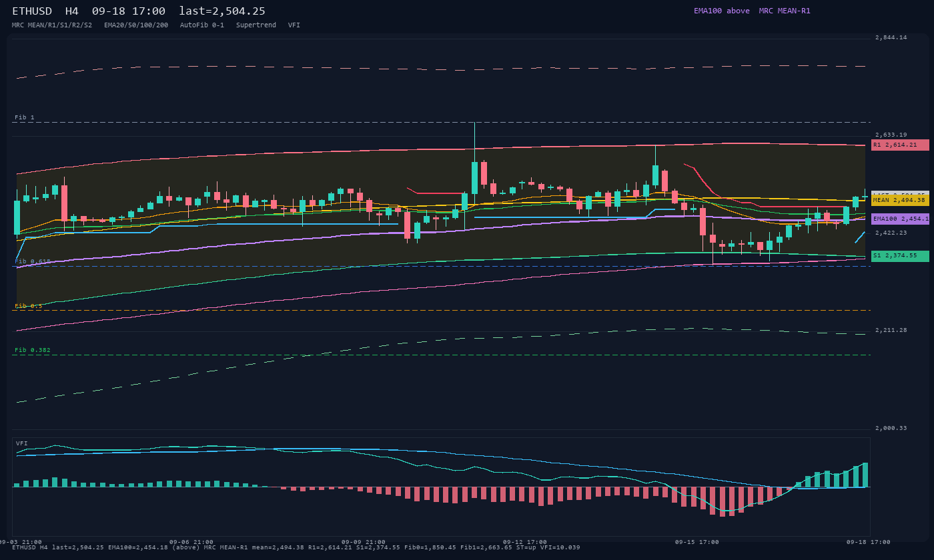The width and height of the screenshot is (934, 560).
Task: Select the 'MRC MEAN/R1/S1/R2/S2' indicator label
Action: [52, 25]
